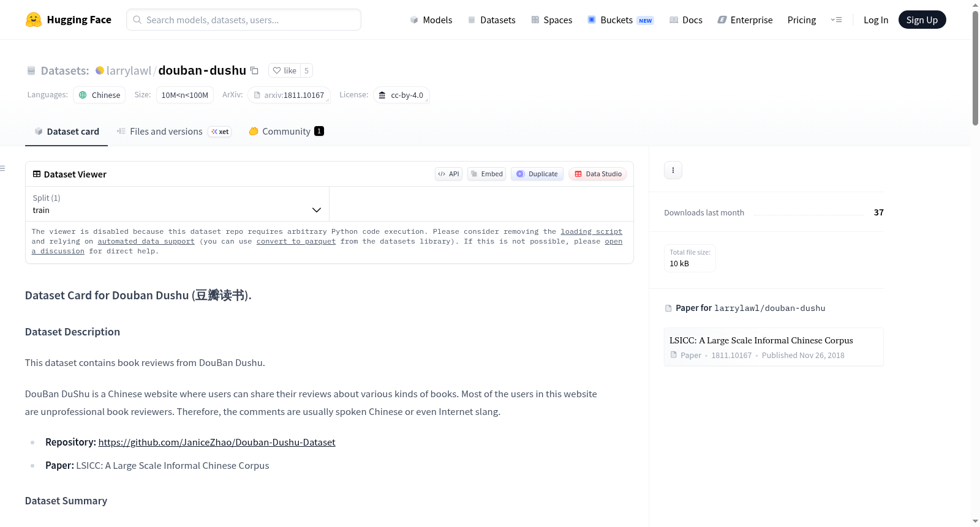Open the GitHub Douban-Dushu-Dataset repository link
Viewport: 980px width, 527px height.
[x=217, y=442]
